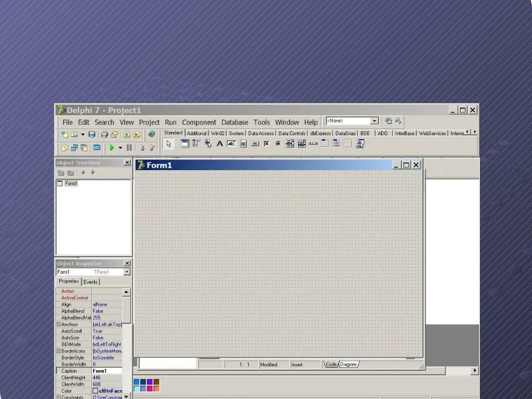Select Form1 in the Object TreeView

(x=71, y=183)
